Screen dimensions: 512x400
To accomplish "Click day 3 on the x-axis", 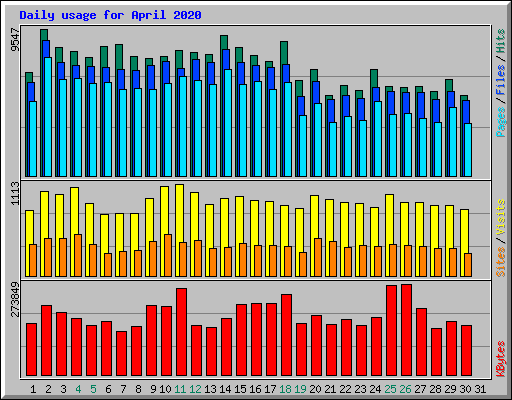I will 63,389.
